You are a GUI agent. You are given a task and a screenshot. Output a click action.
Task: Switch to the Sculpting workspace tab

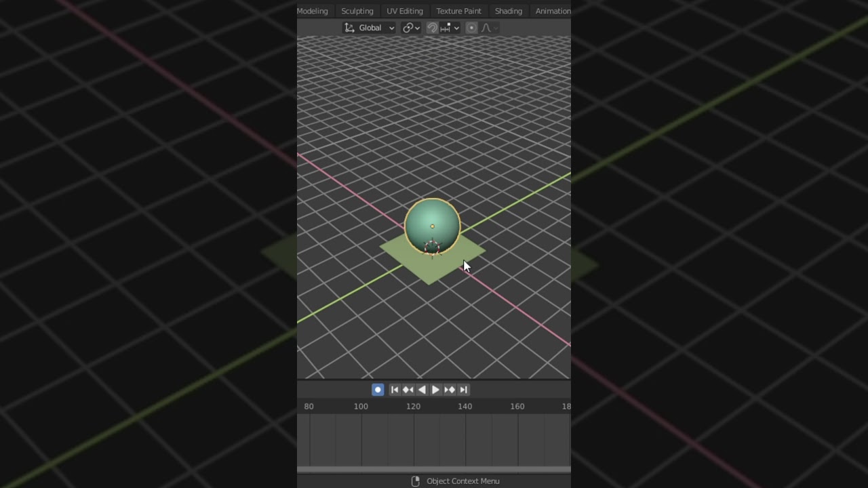[x=357, y=11]
